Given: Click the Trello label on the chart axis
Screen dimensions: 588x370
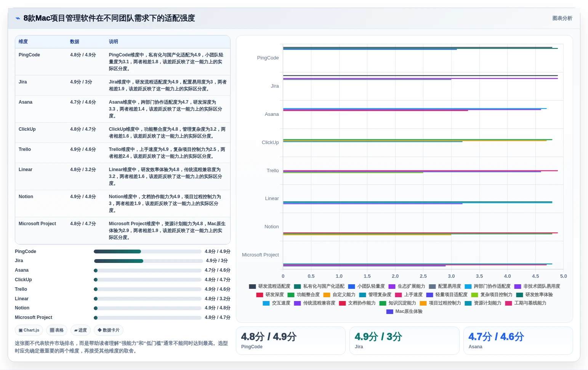Looking at the screenshot, I should 273,171.
